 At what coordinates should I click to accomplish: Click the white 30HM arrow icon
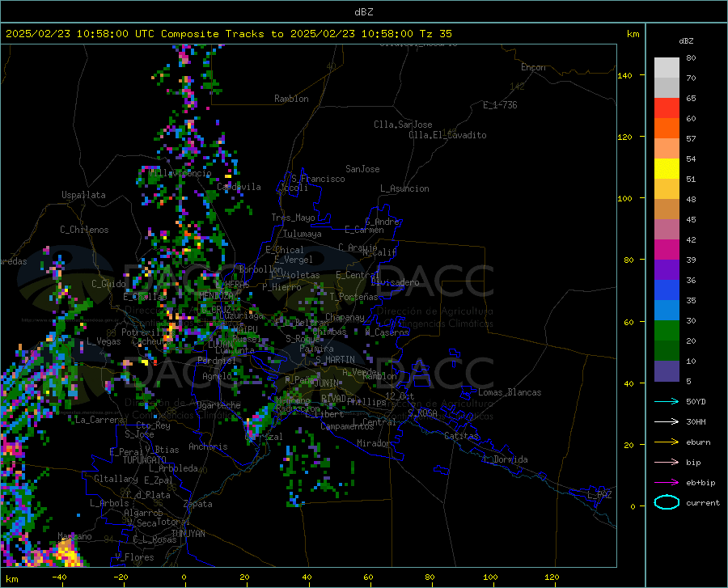667,422
